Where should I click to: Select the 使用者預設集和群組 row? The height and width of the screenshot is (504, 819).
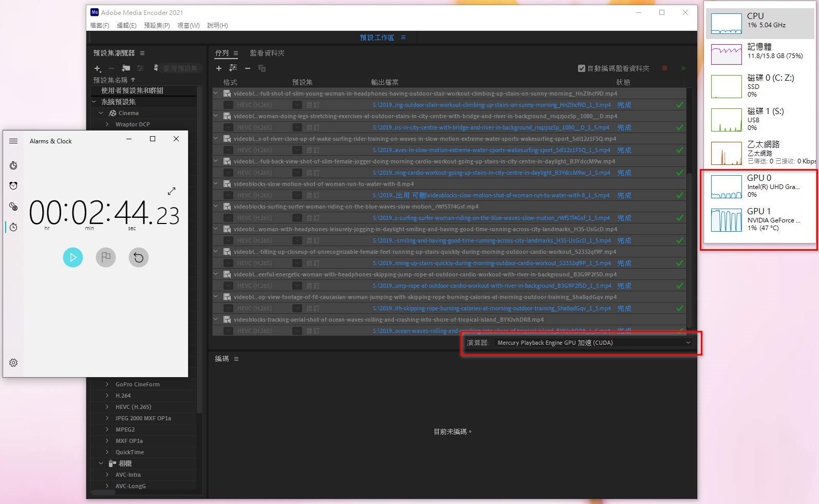[x=144, y=90]
